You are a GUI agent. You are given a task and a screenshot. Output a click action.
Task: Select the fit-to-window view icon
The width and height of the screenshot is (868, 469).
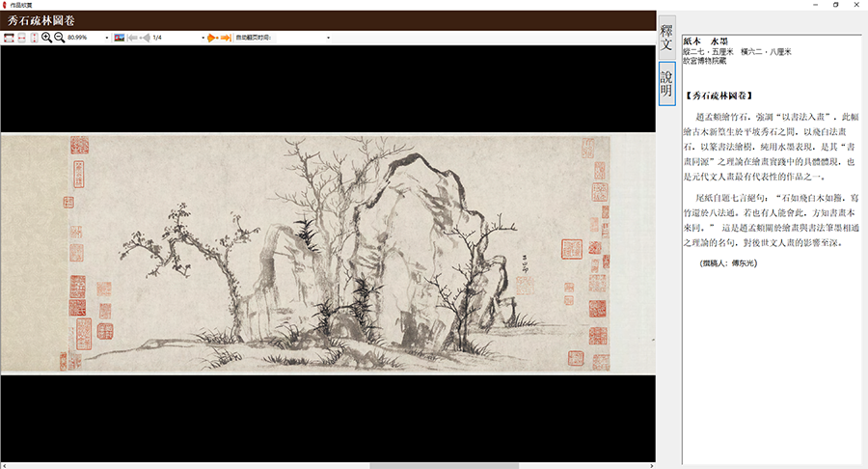(9, 38)
